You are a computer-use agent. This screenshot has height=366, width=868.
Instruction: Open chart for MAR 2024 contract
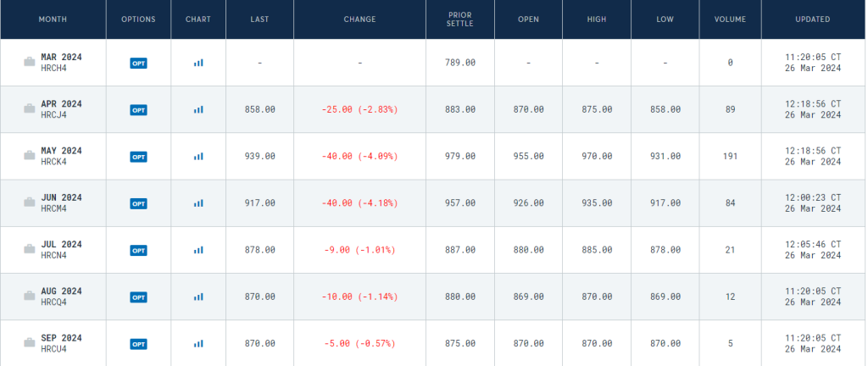198,63
